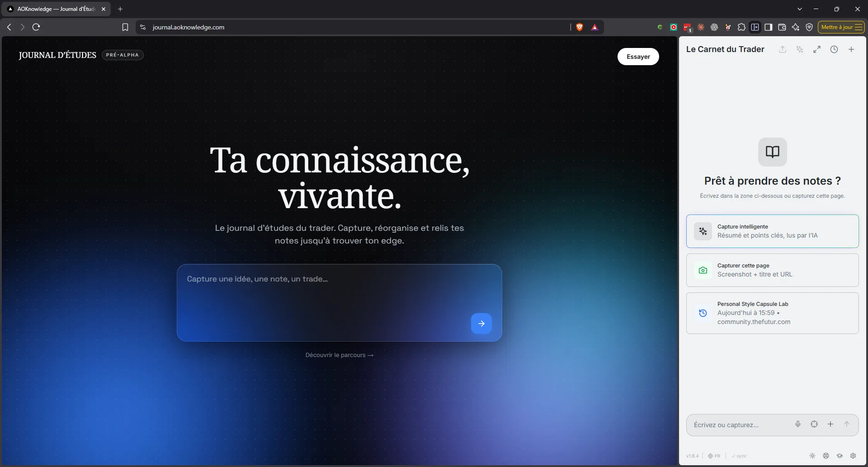Click the sync status indicator
Screen dimensions: 868x467
[739, 456]
